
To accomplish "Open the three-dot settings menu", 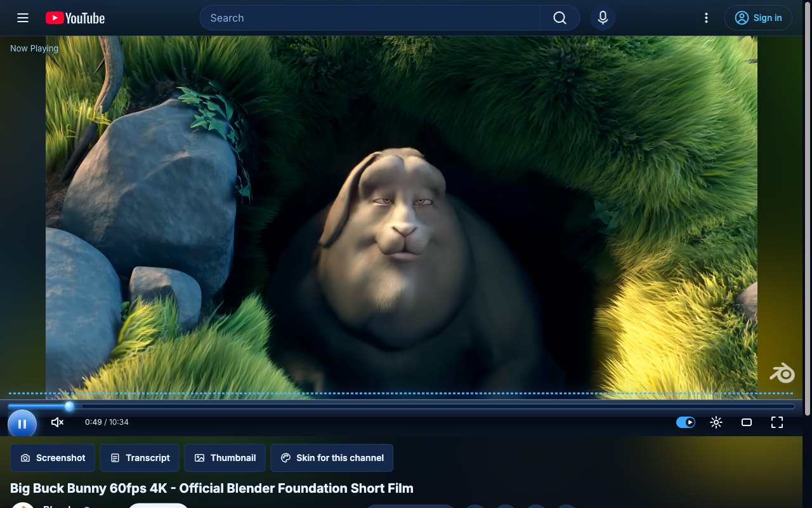I will point(706,18).
